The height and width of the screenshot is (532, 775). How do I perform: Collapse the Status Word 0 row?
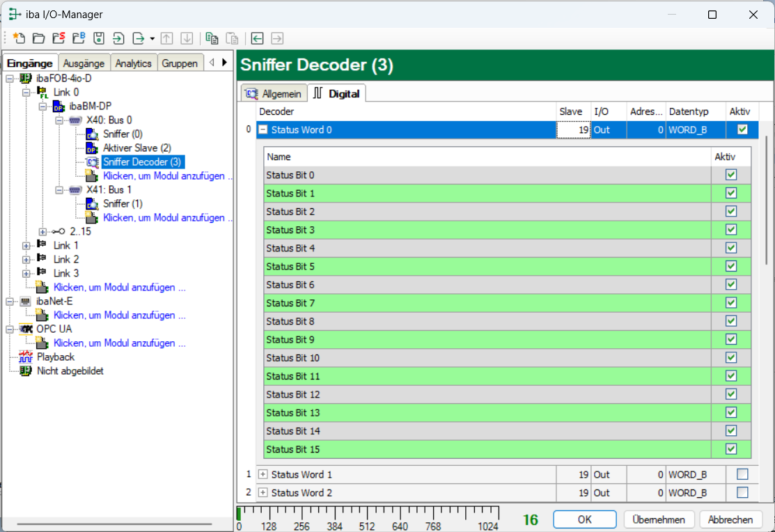263,130
